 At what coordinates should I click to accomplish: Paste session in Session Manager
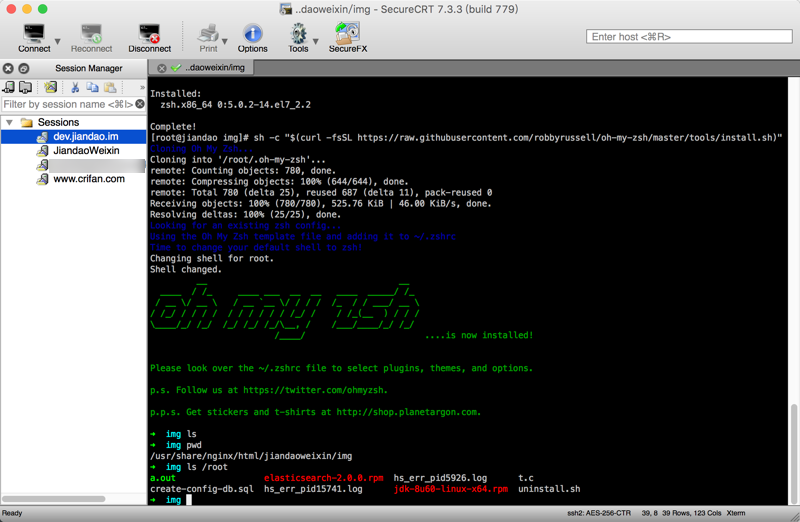(x=110, y=87)
